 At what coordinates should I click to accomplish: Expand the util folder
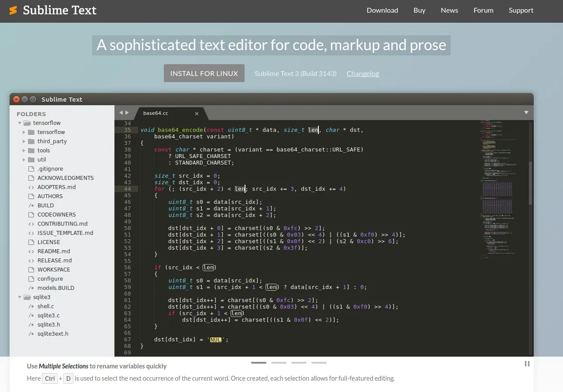click(x=24, y=160)
